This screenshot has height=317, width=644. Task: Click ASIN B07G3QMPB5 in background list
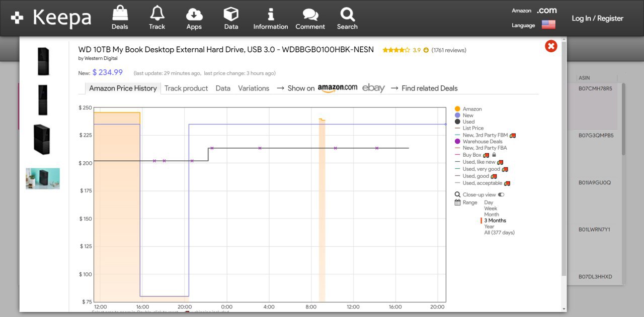[x=596, y=136]
